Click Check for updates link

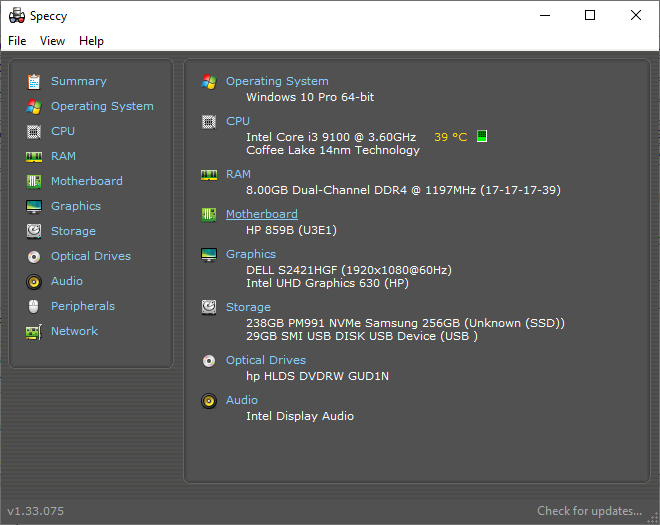coord(589,511)
